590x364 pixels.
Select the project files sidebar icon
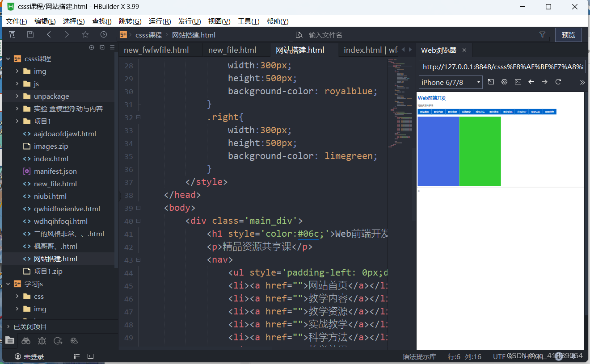pos(10,341)
